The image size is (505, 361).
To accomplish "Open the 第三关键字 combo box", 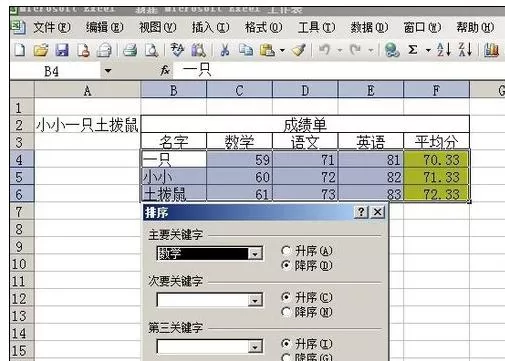I will pos(209,347).
